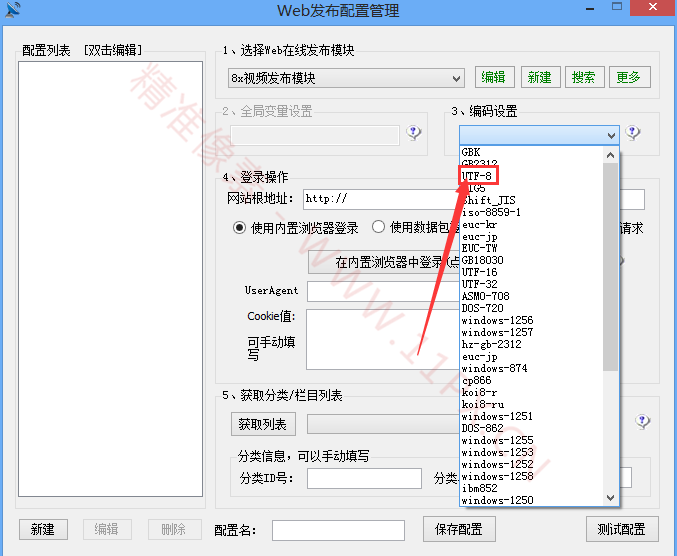This screenshot has width=677, height=556.
Task: Select 使用数据包 login radio button
Action: tap(379, 228)
